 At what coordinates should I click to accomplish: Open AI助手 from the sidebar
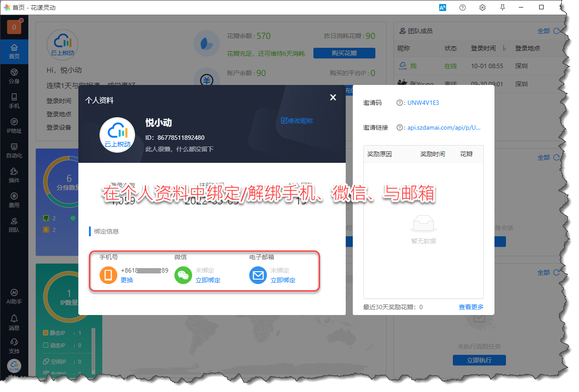[14, 296]
